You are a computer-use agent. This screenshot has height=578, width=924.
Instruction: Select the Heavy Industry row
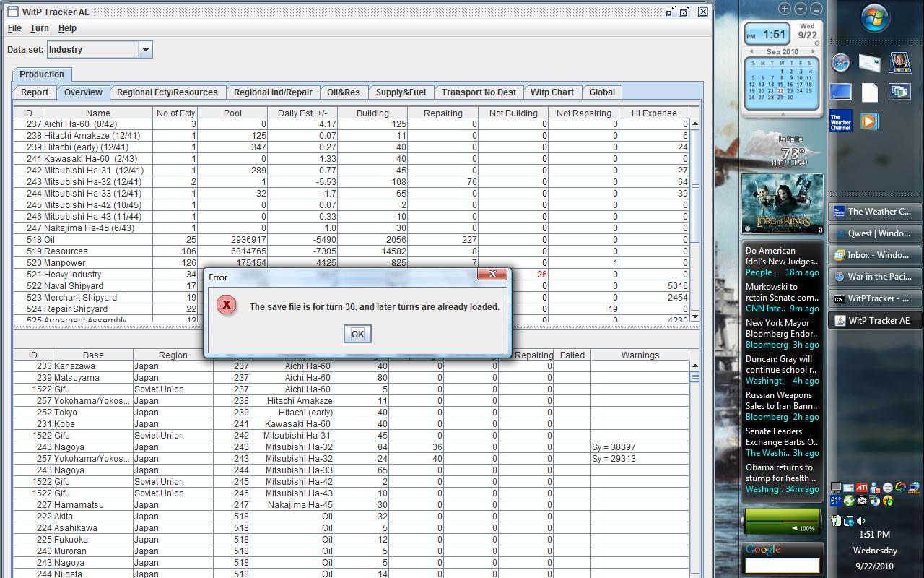[x=351, y=275]
